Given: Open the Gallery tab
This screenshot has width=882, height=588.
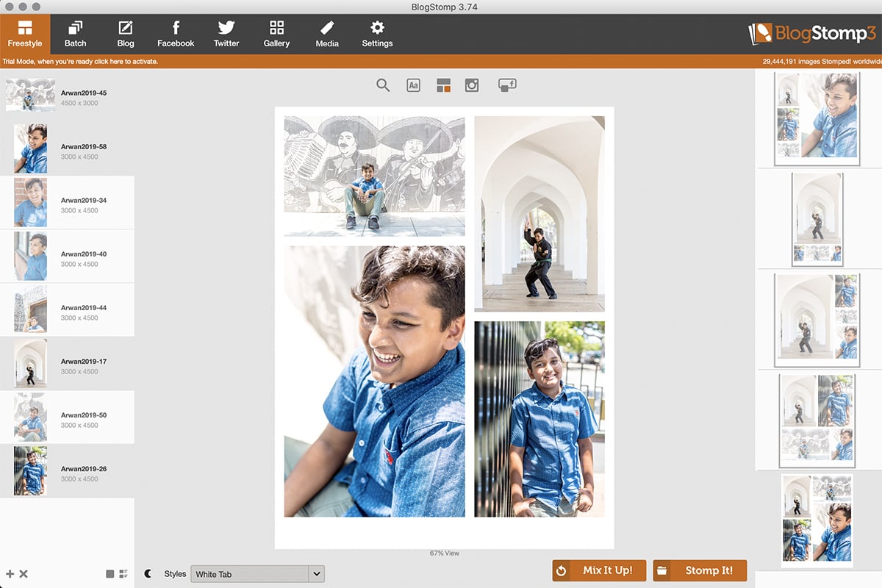Looking at the screenshot, I should [x=276, y=34].
